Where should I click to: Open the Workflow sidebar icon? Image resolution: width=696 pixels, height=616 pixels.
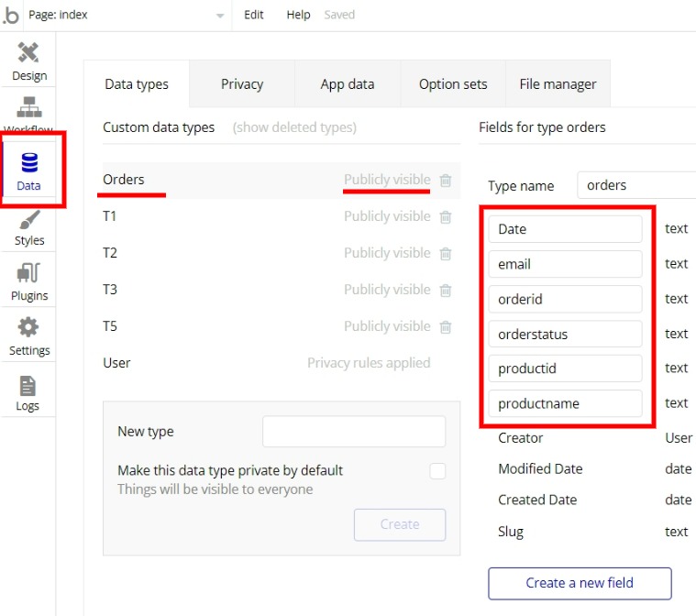click(28, 107)
